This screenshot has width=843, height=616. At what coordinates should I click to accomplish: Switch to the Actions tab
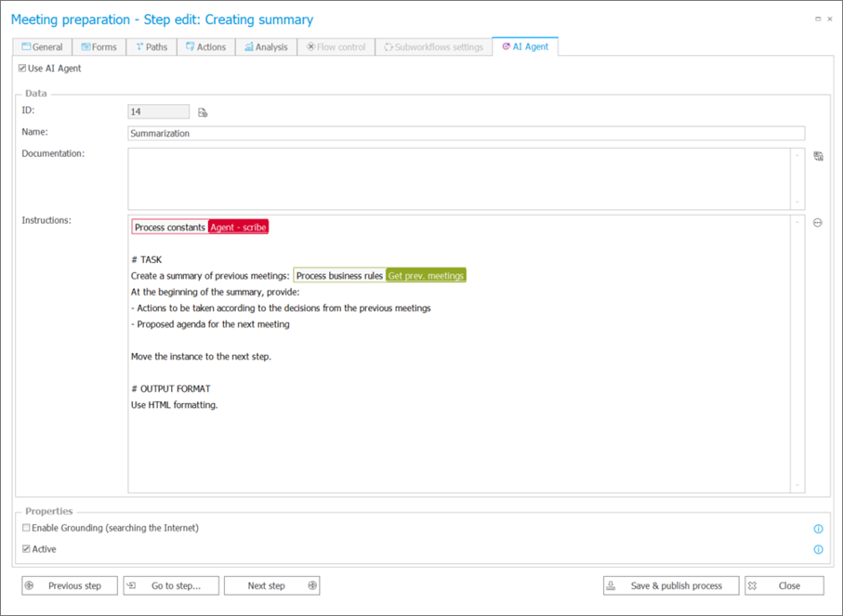pyautogui.click(x=205, y=47)
